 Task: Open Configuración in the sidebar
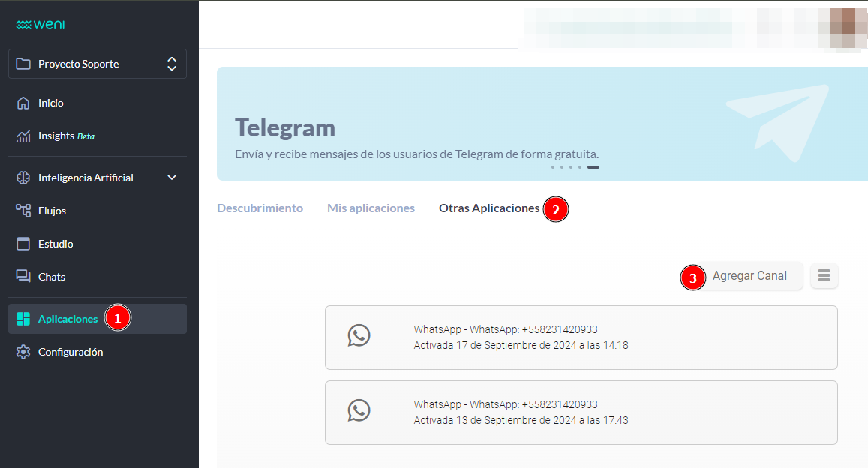tap(98, 352)
